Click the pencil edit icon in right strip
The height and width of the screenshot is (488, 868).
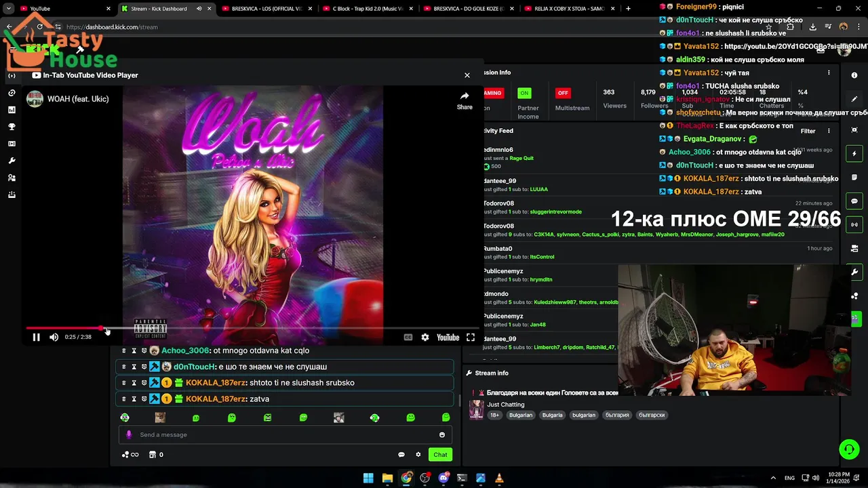point(854,100)
